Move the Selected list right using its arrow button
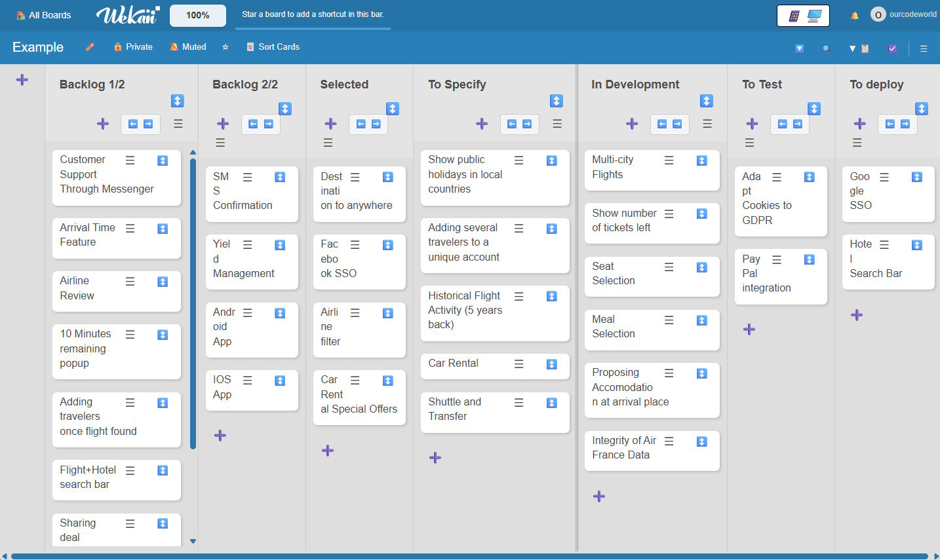Image resolution: width=940 pixels, height=560 pixels. [376, 124]
